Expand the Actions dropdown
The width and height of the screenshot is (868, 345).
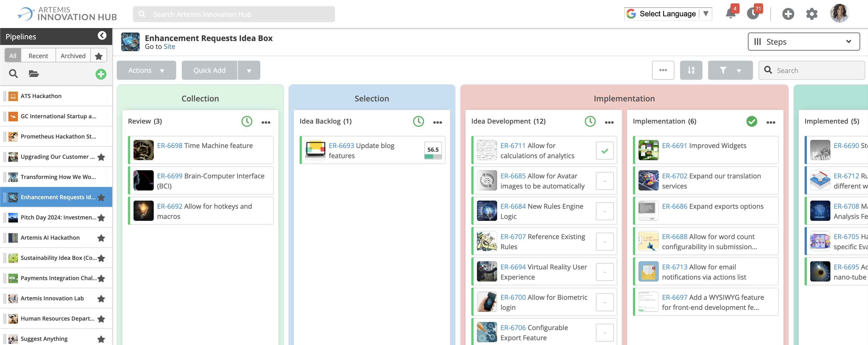(x=146, y=70)
